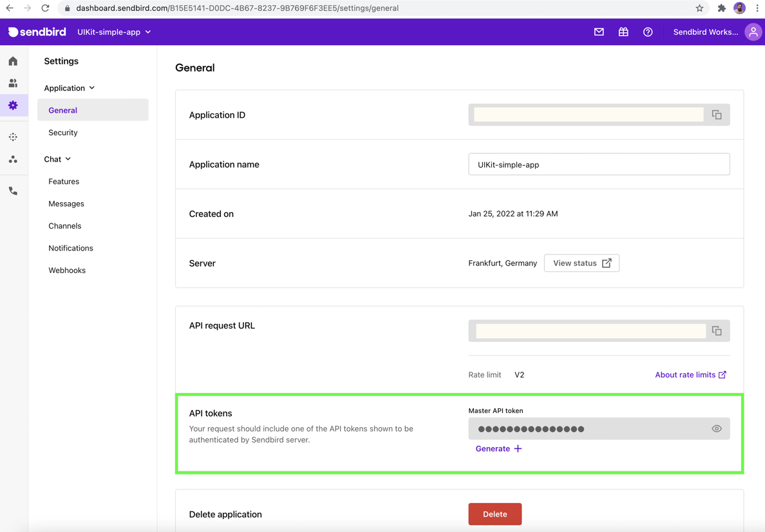Viewport: 765px width, 532px height.
Task: Open Messages settings
Action: point(66,204)
